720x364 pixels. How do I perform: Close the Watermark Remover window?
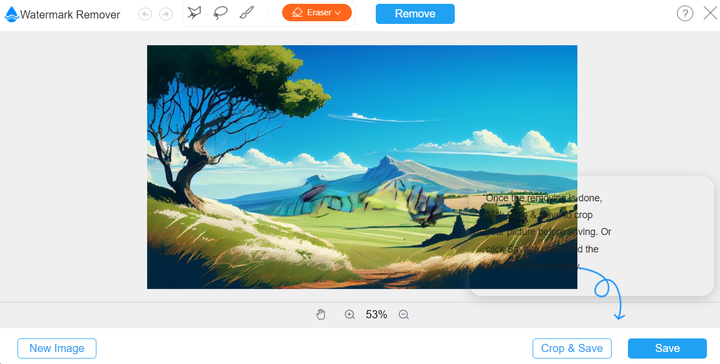pos(710,13)
